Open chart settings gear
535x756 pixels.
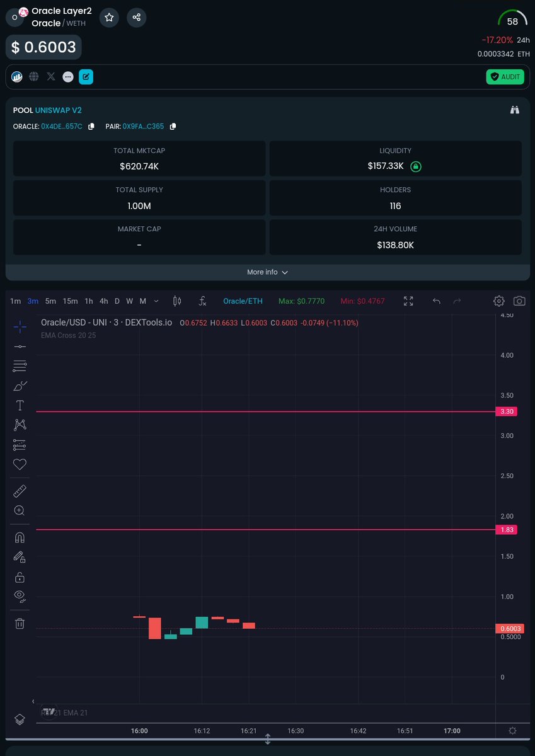pos(499,301)
